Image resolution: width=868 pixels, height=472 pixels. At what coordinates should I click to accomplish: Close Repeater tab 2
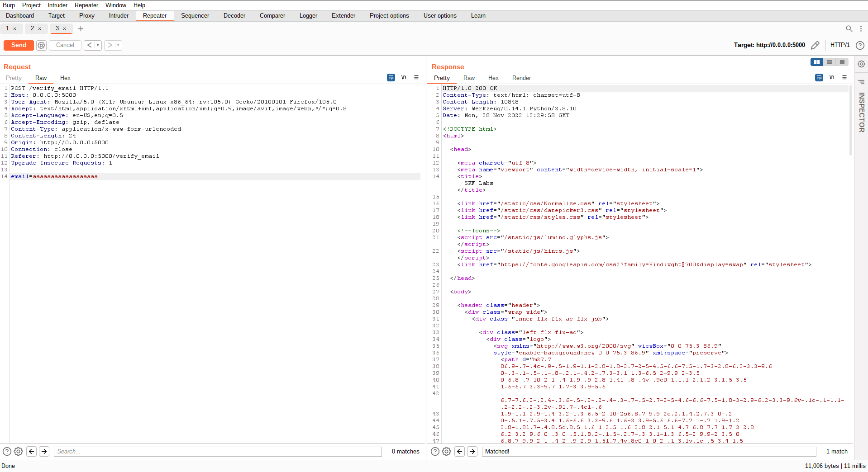coord(40,28)
